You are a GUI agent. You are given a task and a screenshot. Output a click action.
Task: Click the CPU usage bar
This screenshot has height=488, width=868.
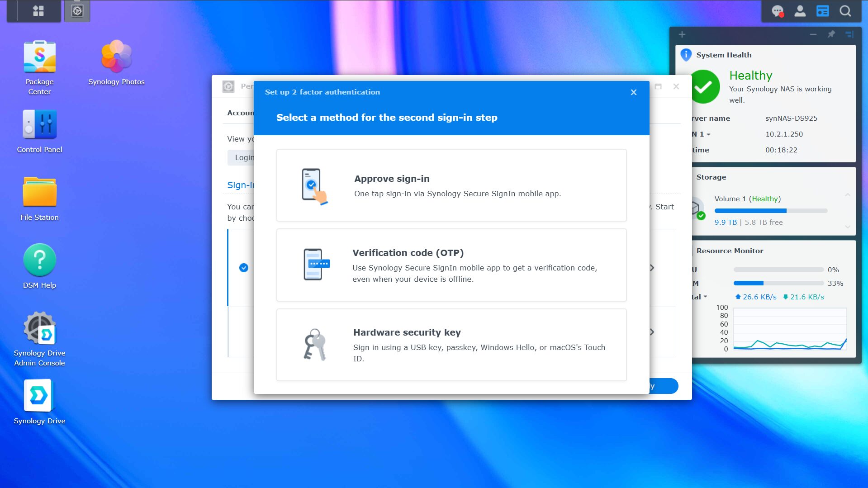tap(778, 270)
